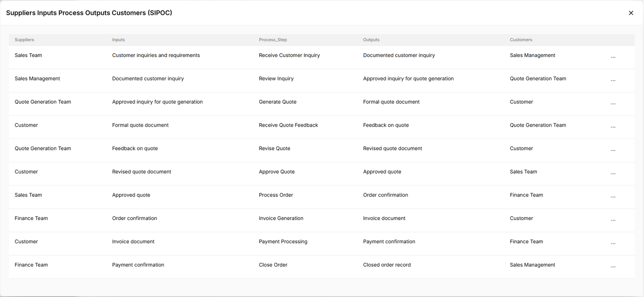Open more options for Revise Quote row
644x297 pixels.
point(613,151)
